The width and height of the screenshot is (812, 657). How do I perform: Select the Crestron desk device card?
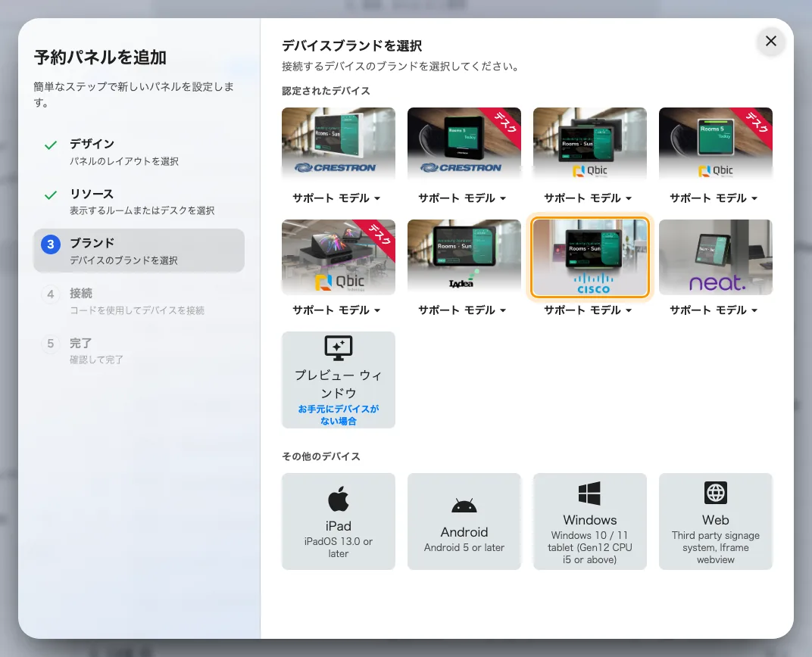coord(464,144)
